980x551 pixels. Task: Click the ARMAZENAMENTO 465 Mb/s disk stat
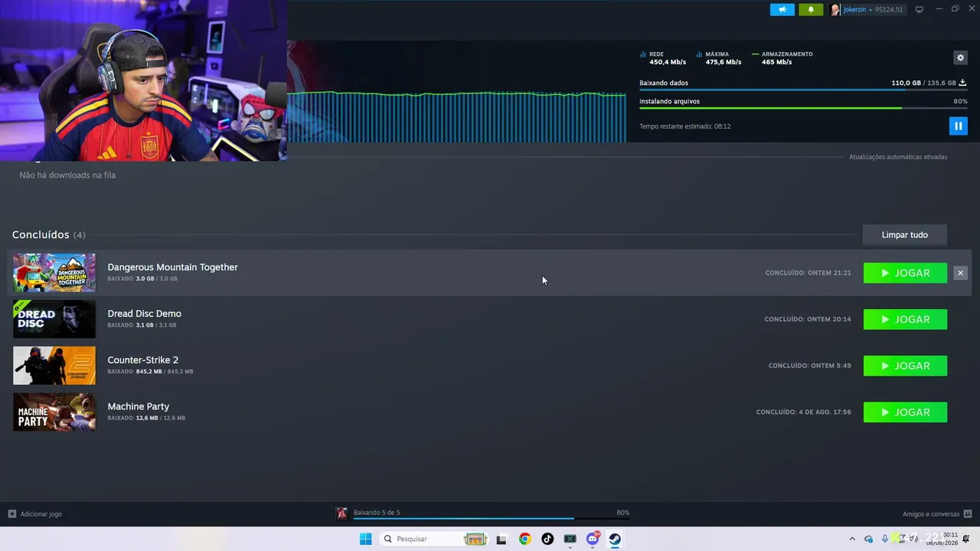782,58
